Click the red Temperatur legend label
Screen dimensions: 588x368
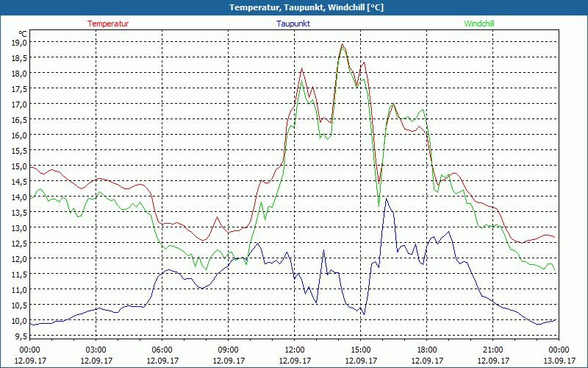click(x=108, y=24)
